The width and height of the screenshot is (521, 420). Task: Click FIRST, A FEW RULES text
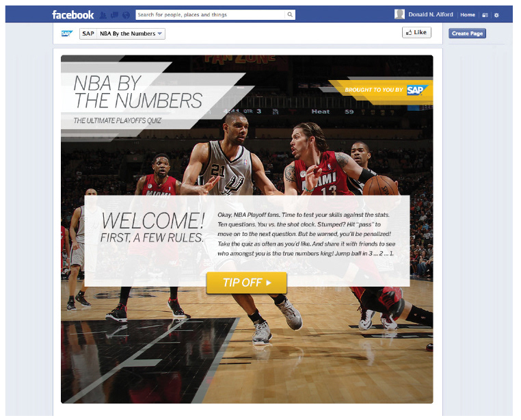pos(152,237)
